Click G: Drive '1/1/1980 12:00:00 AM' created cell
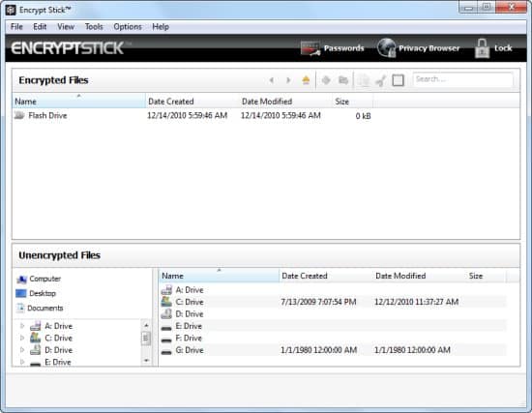532x413 pixels. [318, 350]
